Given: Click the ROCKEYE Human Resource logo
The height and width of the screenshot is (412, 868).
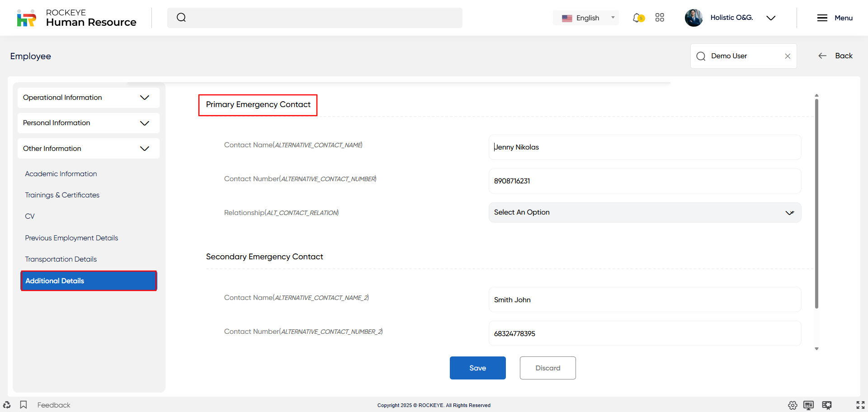Looking at the screenshot, I should (x=76, y=18).
